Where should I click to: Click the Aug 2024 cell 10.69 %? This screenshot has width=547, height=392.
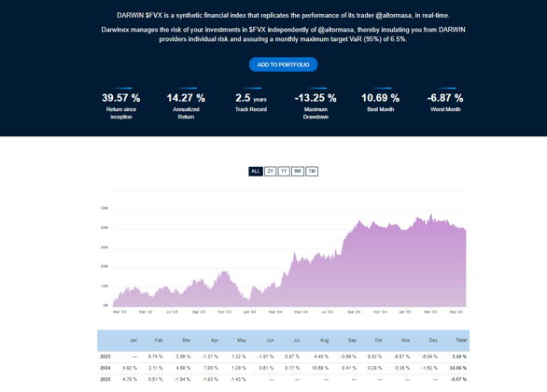point(320,368)
